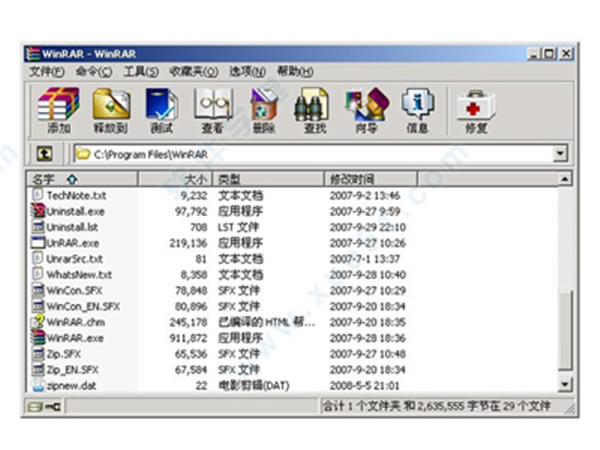Select the file name WhatsNew.txt

point(79,274)
